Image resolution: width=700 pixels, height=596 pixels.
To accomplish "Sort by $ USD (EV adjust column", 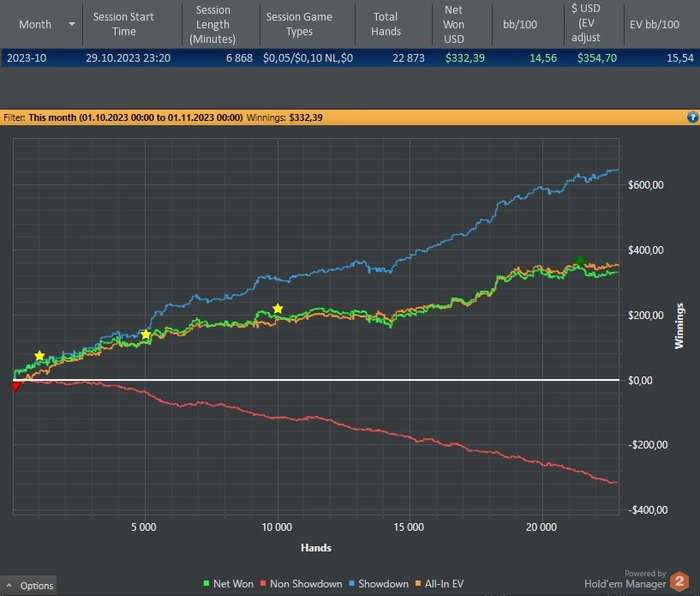I will coord(586,23).
